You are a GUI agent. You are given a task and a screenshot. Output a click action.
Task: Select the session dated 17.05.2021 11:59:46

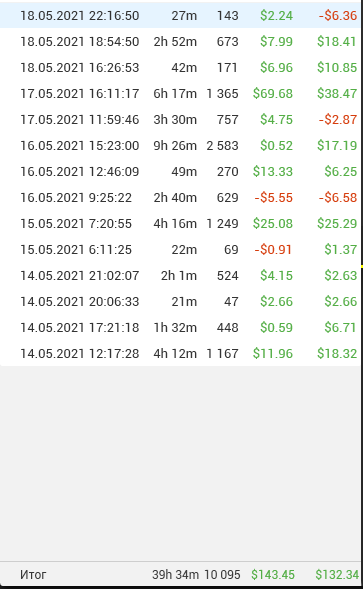[x=180, y=119]
